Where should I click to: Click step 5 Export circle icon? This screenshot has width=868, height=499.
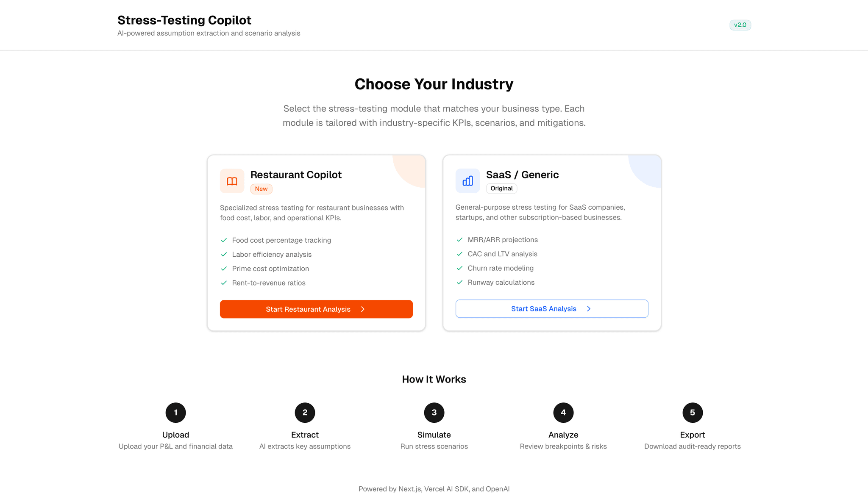693,413
